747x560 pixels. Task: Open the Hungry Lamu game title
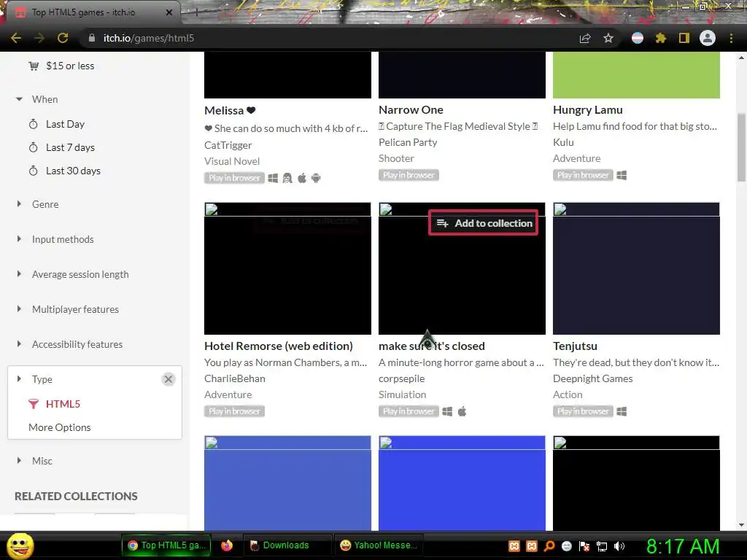[588, 110]
